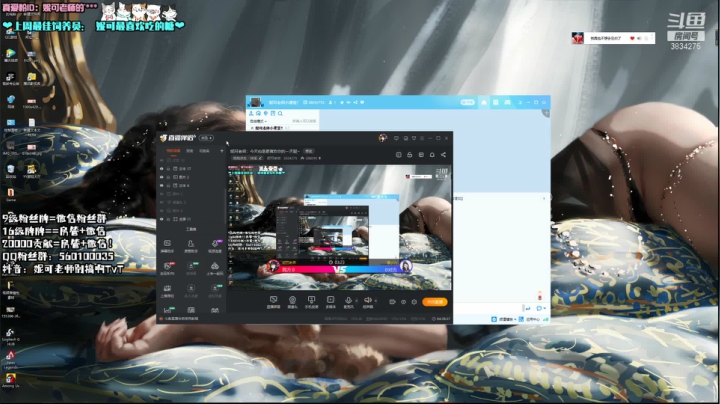The image size is (720, 404).
Task: Select the channel row in blue window sidebar
Action: coord(283,128)
